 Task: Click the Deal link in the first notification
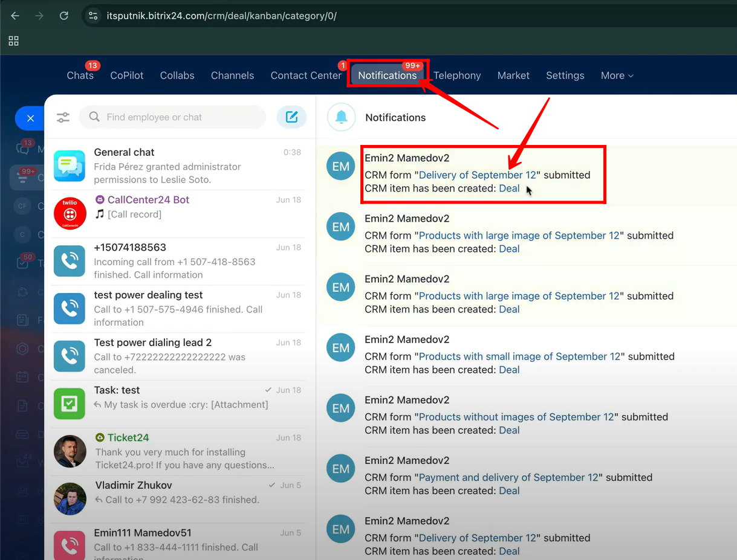point(509,188)
